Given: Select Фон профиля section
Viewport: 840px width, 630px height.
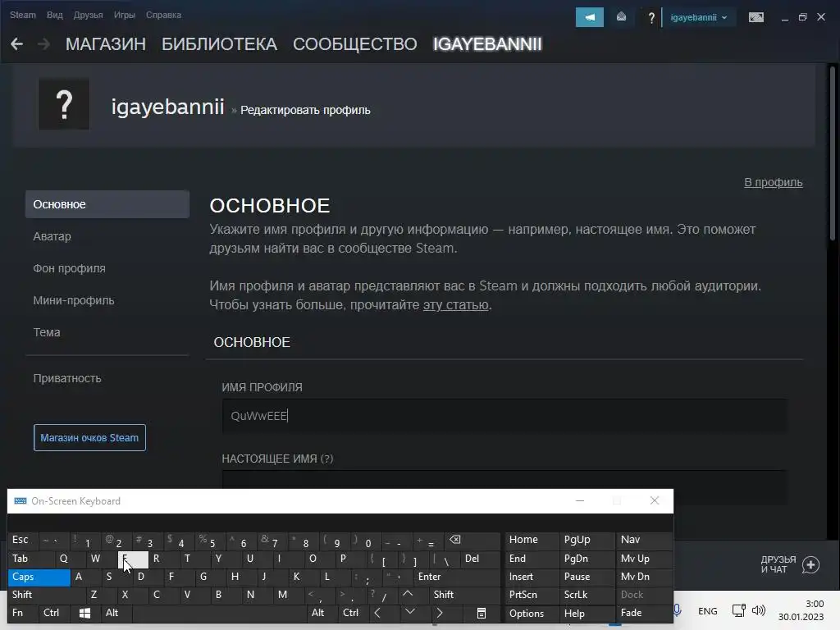Looking at the screenshot, I should 69,268.
